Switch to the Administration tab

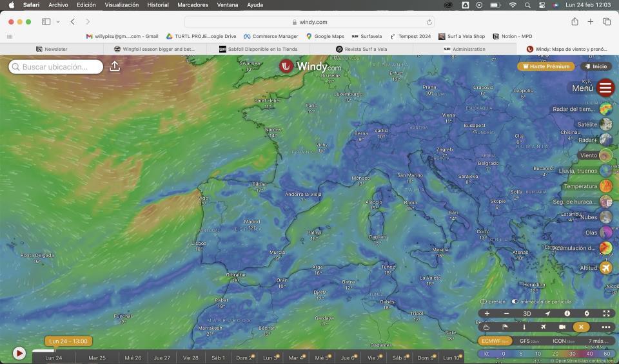[465, 49]
